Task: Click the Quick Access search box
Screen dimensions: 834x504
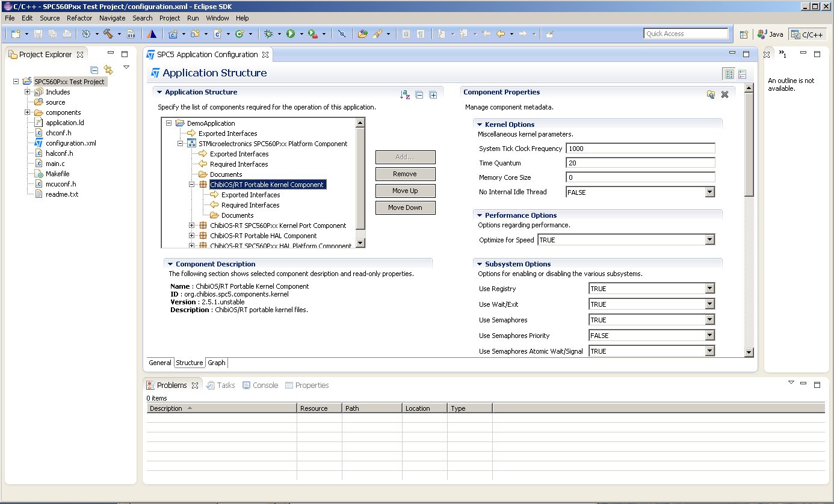Action: tap(685, 34)
